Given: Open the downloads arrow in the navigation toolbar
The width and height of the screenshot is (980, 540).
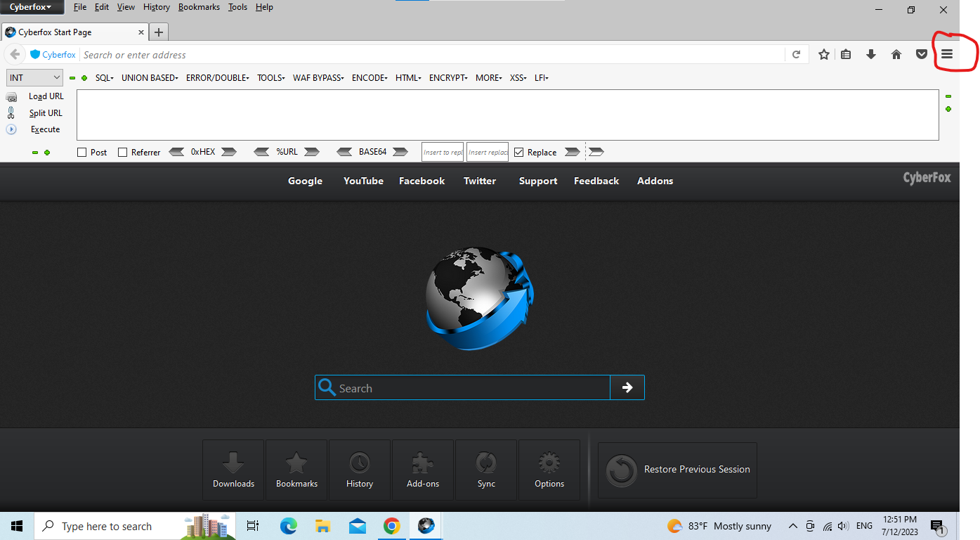Looking at the screenshot, I should click(871, 54).
